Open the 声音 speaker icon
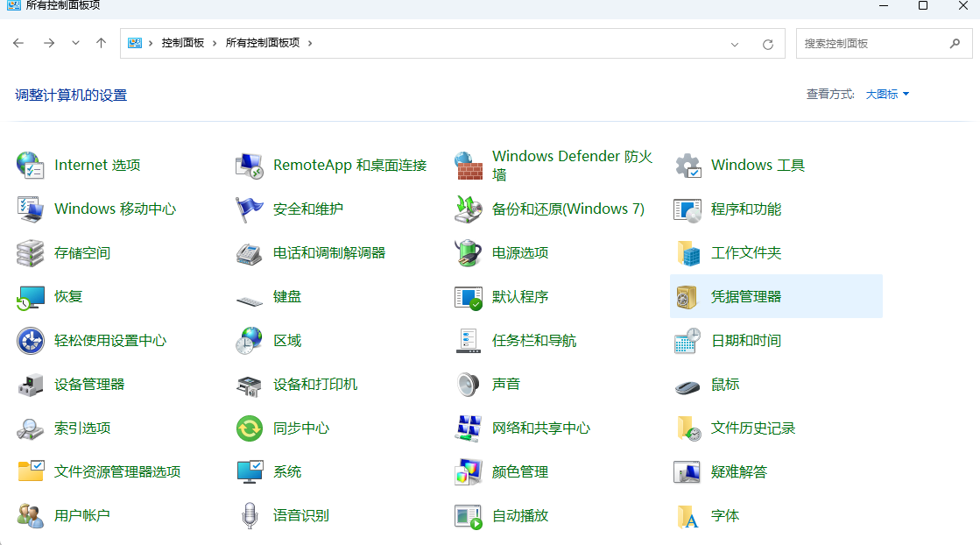 coord(469,385)
